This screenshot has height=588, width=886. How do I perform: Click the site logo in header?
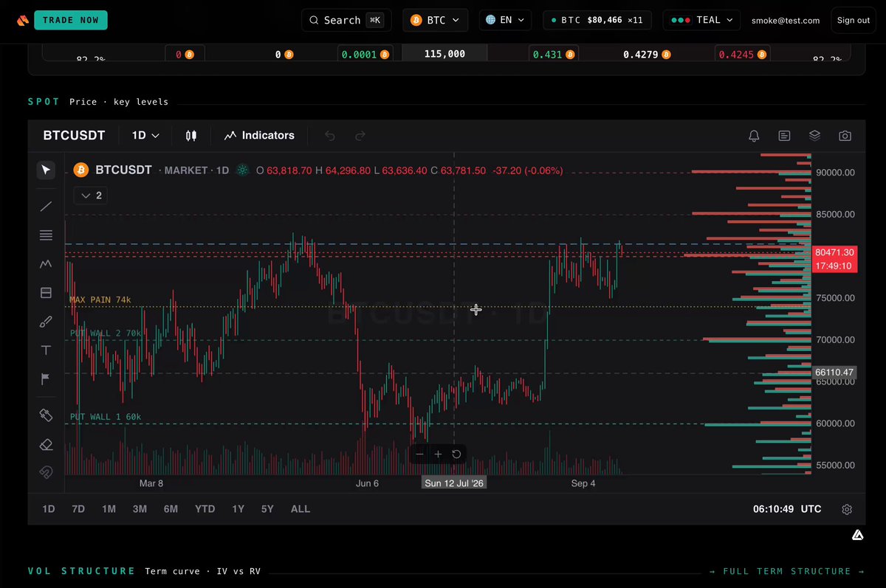click(x=22, y=21)
